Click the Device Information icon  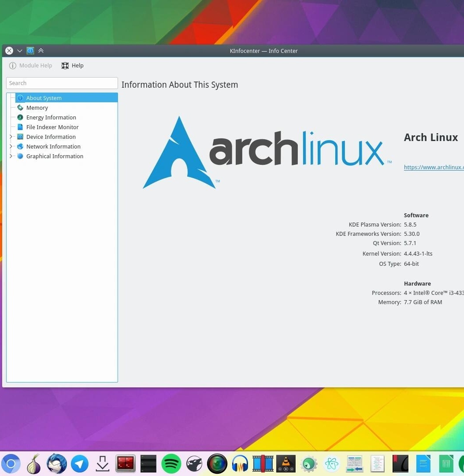[x=20, y=137]
